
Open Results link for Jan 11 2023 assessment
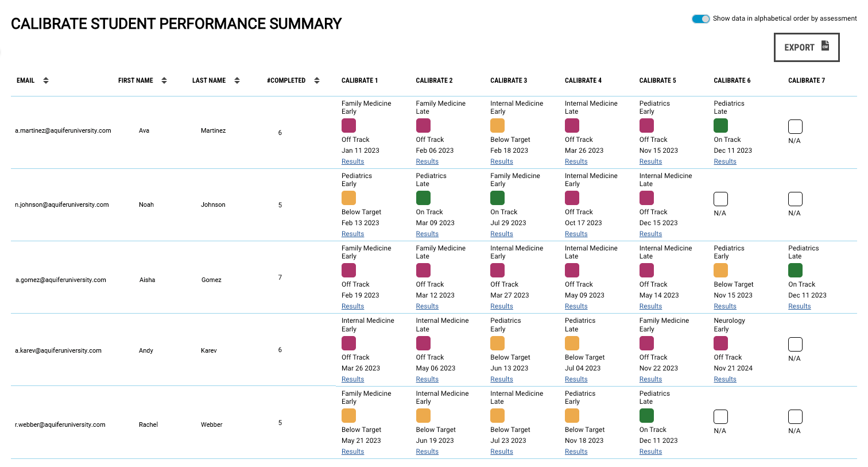coord(352,161)
